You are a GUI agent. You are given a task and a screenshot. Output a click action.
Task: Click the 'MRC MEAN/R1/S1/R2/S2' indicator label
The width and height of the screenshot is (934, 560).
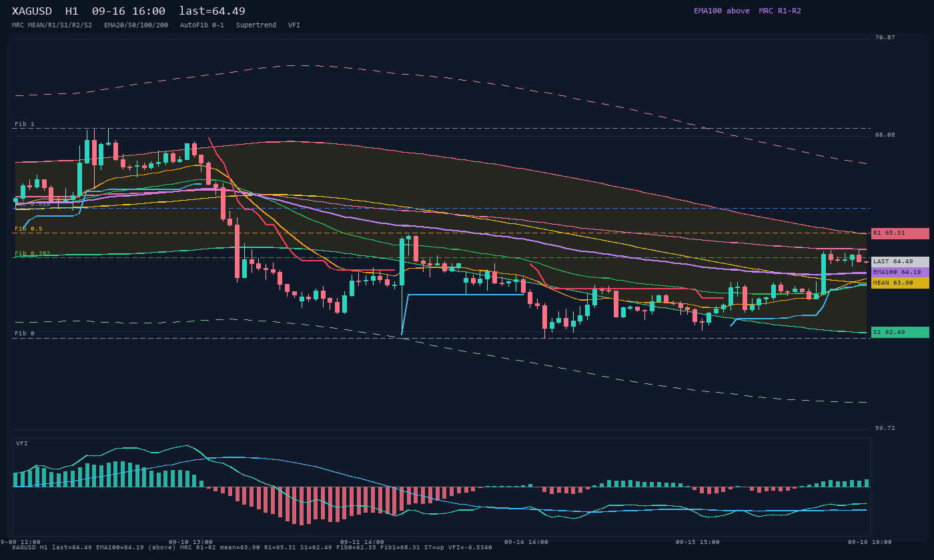[52, 25]
